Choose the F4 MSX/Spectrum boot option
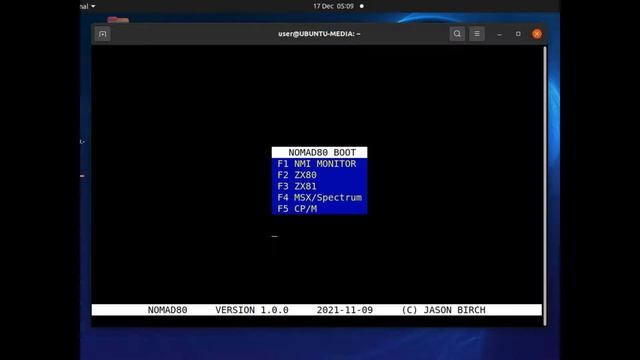This screenshot has width=640, height=360. click(x=320, y=198)
